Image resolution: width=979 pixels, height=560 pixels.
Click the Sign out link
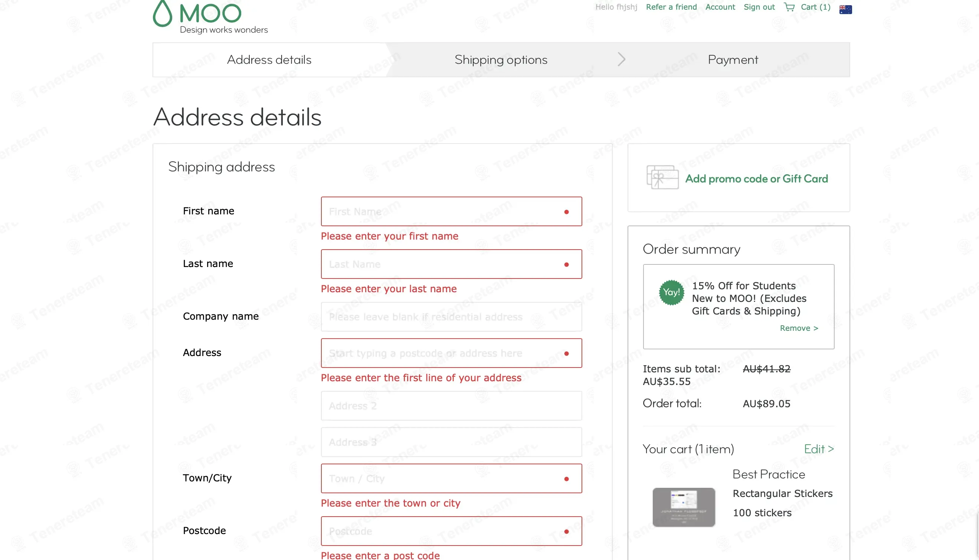[759, 7]
